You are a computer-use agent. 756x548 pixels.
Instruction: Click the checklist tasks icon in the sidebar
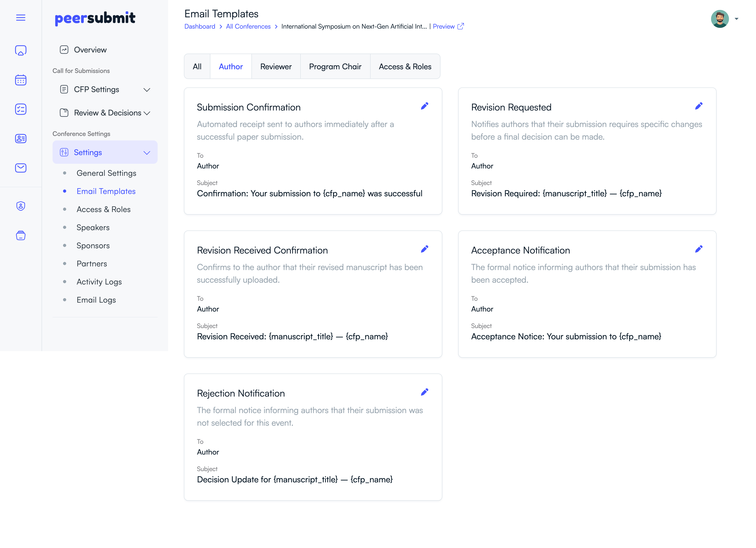coord(21,109)
